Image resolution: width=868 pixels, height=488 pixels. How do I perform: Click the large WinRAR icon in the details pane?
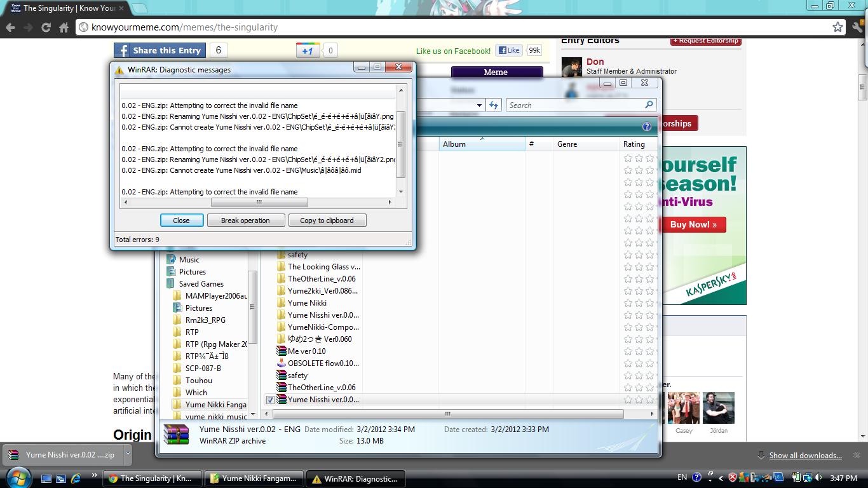177,435
